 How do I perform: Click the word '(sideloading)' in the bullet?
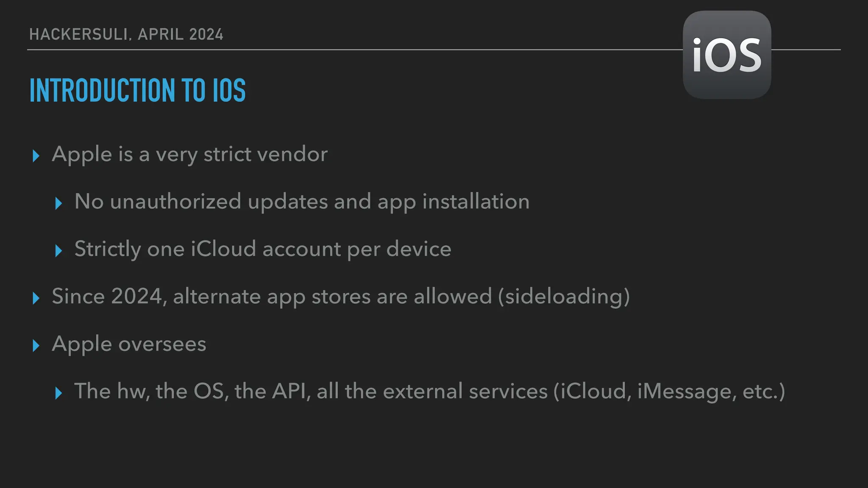click(x=564, y=297)
